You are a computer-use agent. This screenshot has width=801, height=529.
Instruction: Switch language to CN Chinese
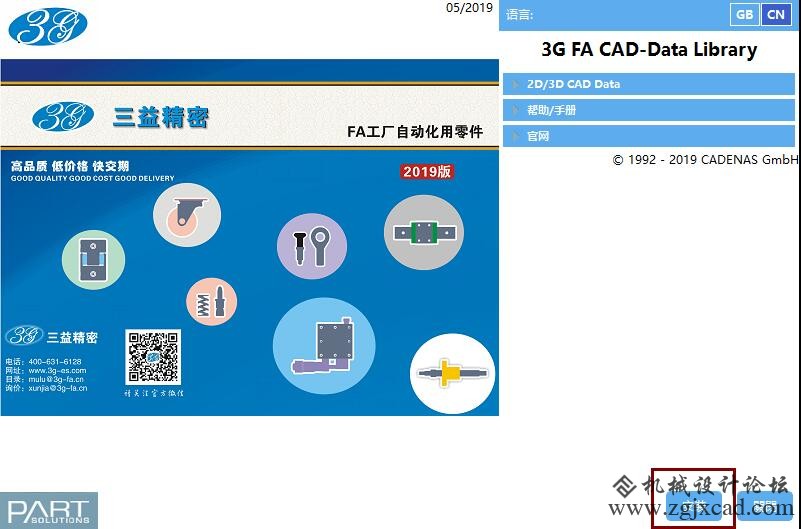point(776,14)
